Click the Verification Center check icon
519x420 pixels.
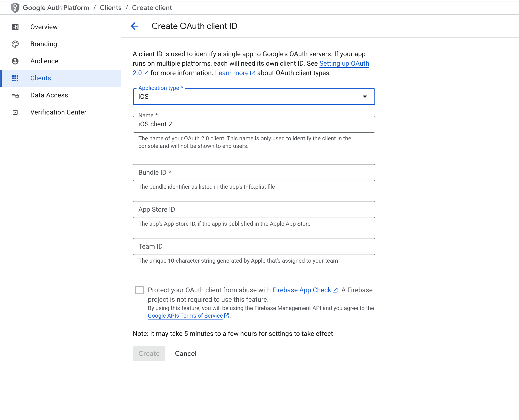[x=15, y=112]
